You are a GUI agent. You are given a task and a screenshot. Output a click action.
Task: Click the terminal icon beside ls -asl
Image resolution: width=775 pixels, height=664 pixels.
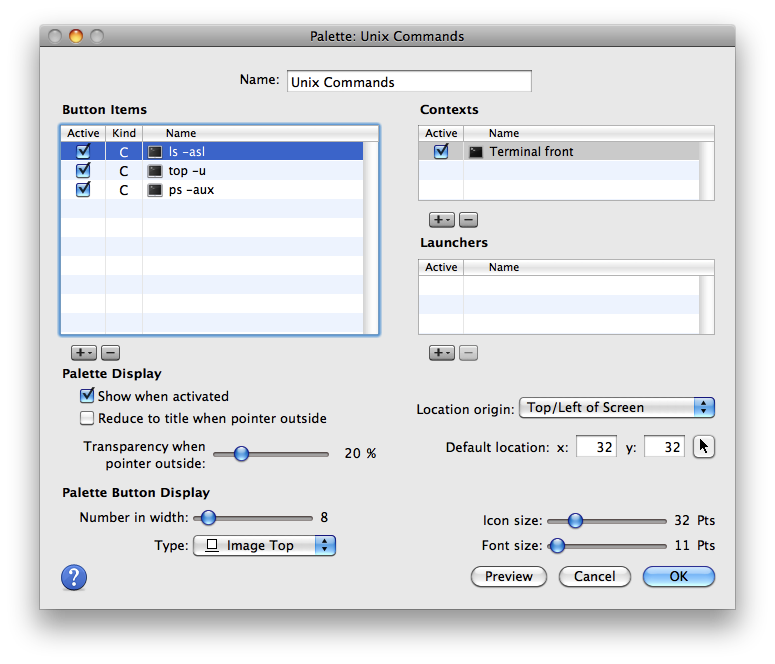pyautogui.click(x=155, y=152)
